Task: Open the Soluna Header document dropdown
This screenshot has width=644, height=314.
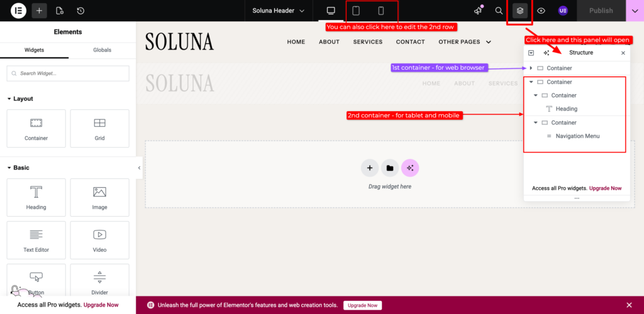Action: click(x=278, y=11)
